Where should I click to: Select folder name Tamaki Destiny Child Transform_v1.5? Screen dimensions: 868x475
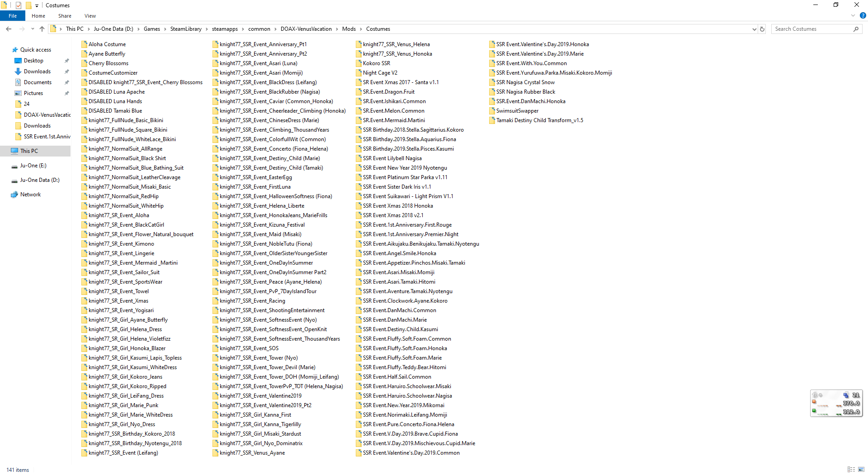point(540,120)
